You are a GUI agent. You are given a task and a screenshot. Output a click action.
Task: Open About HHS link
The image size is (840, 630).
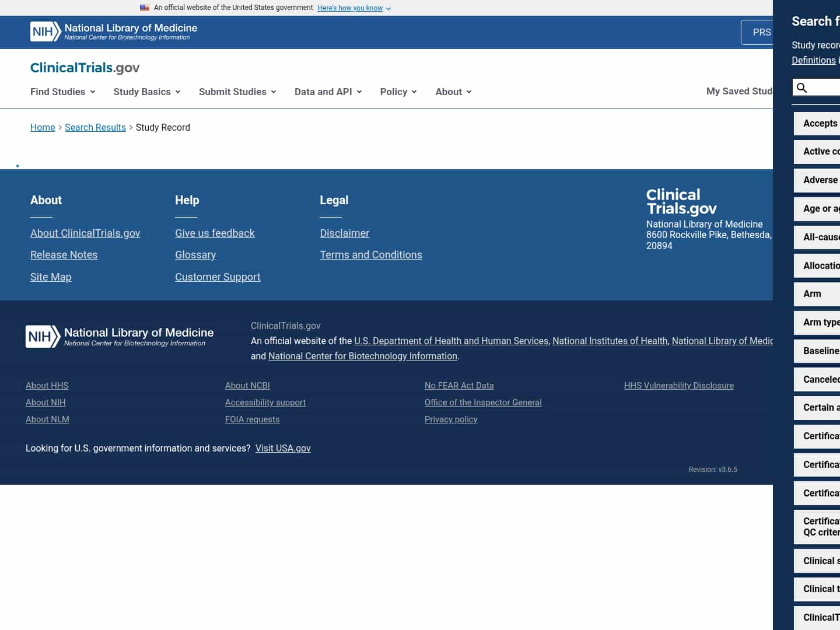[47, 386]
